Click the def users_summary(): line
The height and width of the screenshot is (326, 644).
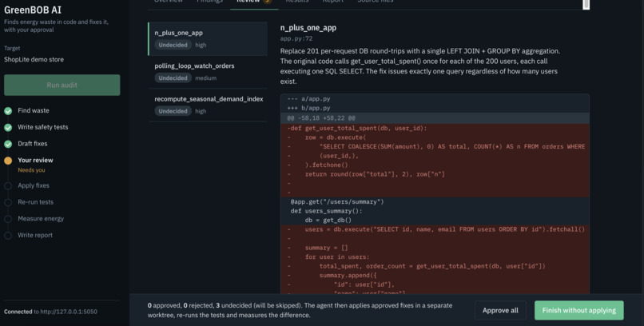pyautogui.click(x=435, y=211)
